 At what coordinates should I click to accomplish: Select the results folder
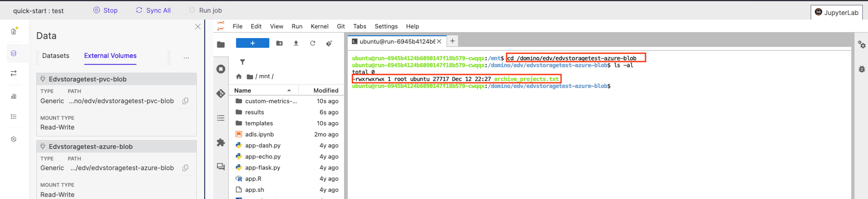tap(287, 112)
